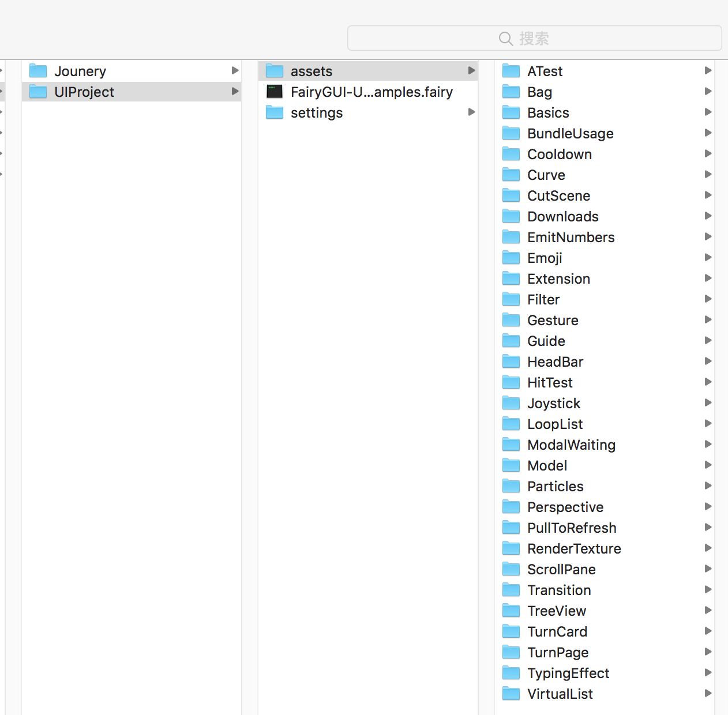Select the RenderTexture folder
The height and width of the screenshot is (715, 728).
coord(574,548)
